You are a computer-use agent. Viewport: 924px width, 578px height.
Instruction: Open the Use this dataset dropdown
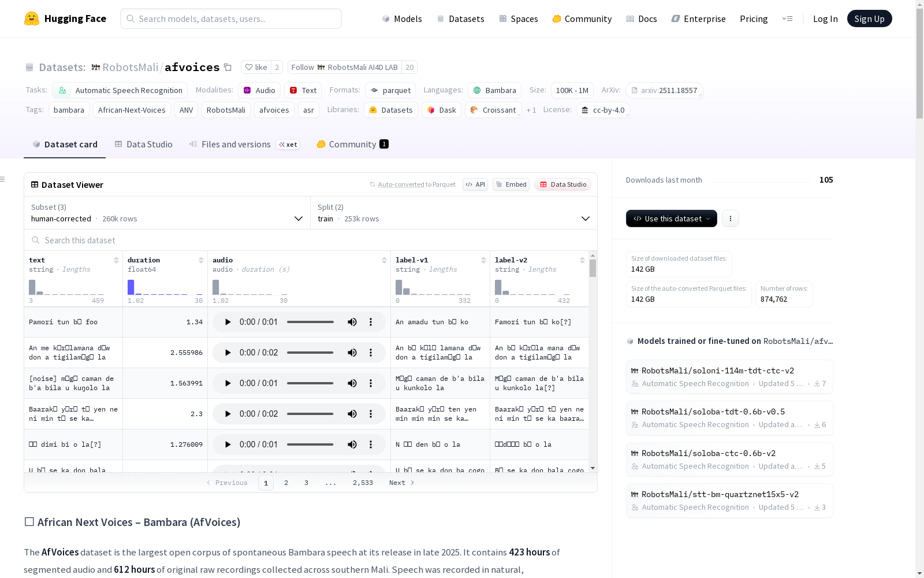click(672, 218)
